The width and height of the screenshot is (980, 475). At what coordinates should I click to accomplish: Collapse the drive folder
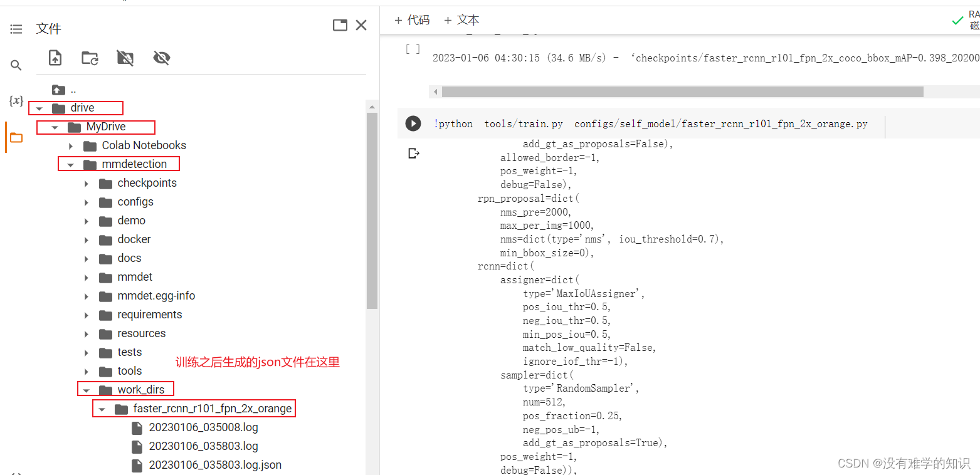[40, 108]
